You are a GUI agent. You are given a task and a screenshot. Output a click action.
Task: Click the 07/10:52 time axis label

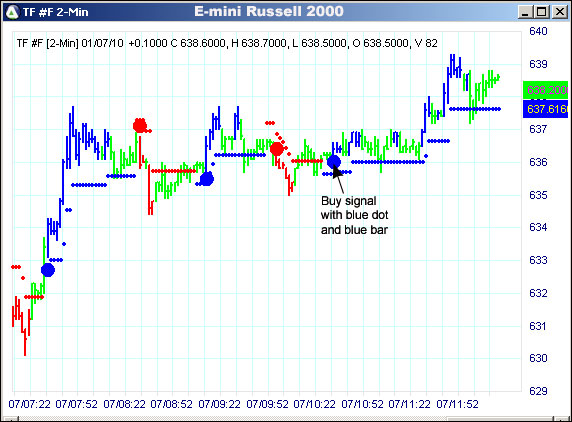point(362,404)
